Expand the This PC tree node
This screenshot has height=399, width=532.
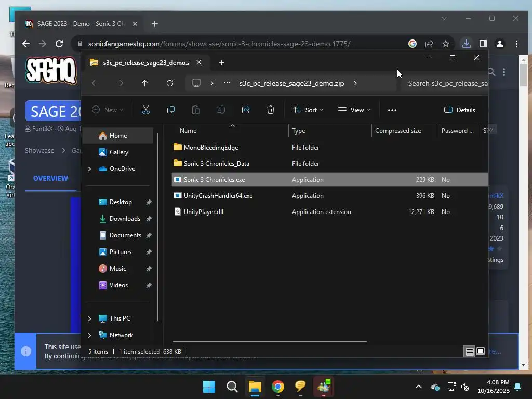[89, 318]
